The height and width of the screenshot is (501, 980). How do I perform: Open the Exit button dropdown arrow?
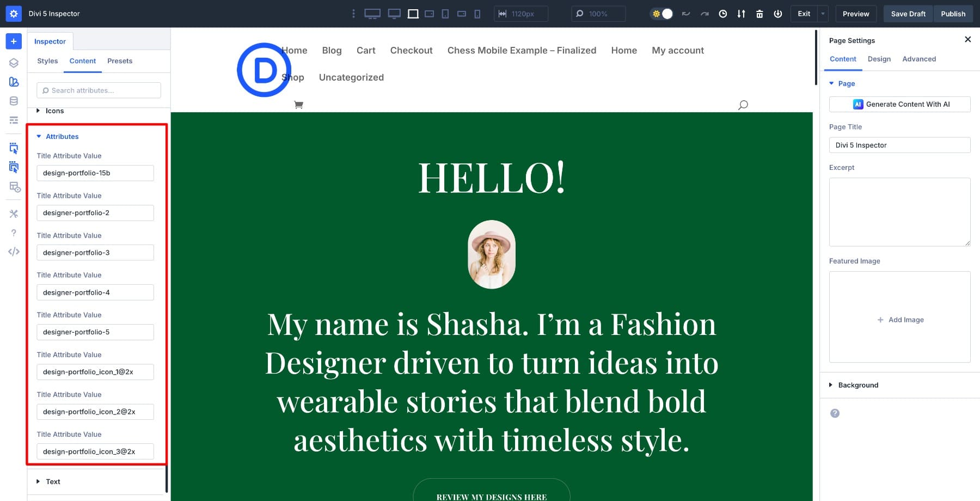coord(823,14)
